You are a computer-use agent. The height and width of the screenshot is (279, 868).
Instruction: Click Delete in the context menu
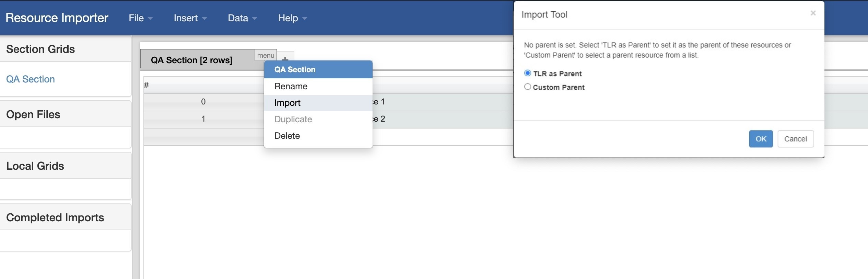tap(287, 136)
